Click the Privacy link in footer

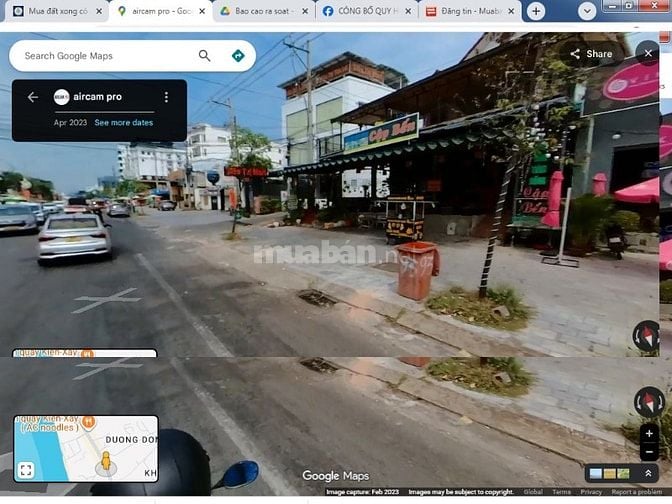pos(591,492)
